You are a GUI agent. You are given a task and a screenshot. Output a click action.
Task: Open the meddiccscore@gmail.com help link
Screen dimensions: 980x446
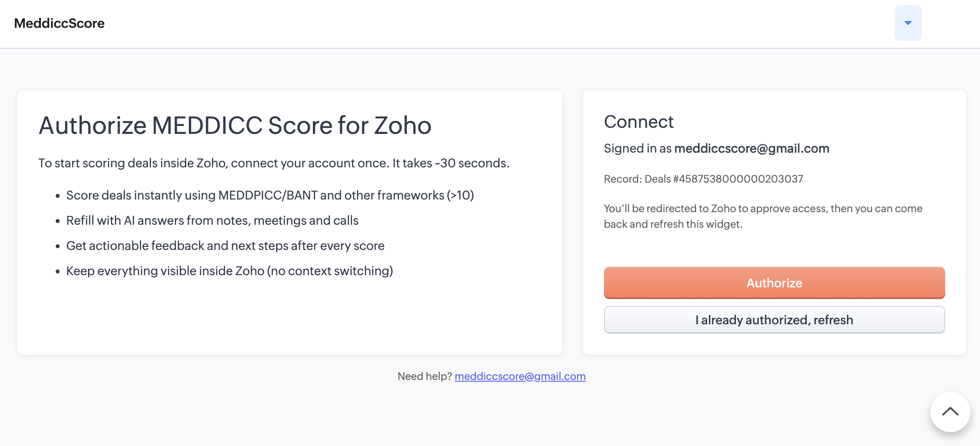click(x=520, y=376)
